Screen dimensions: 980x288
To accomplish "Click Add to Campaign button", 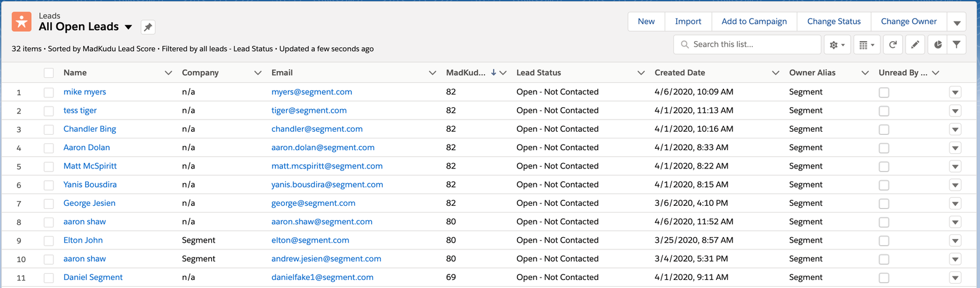I will coord(754,21).
